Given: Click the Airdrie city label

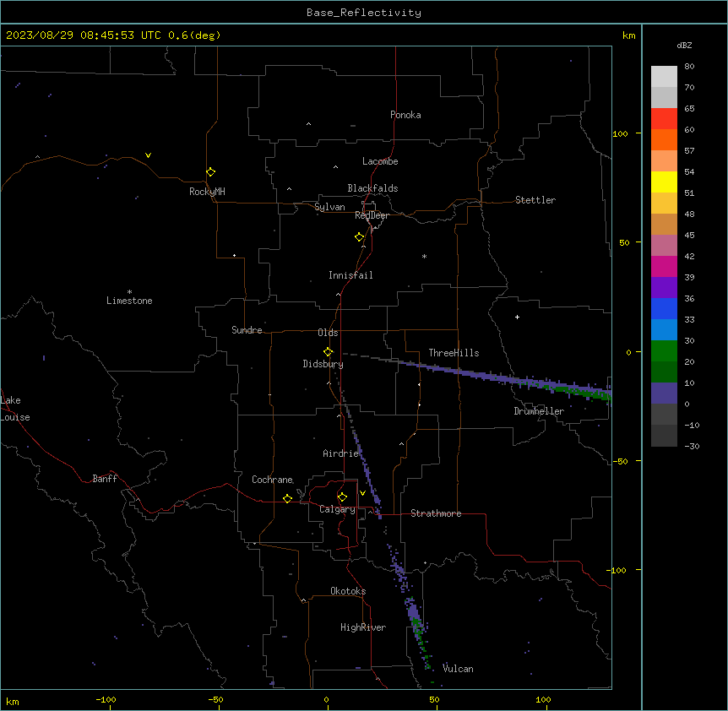Looking at the screenshot, I should pyautogui.click(x=340, y=453).
